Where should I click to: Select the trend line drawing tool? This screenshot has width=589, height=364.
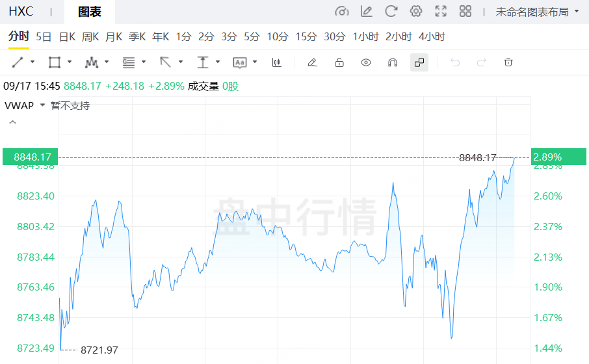tap(18, 62)
